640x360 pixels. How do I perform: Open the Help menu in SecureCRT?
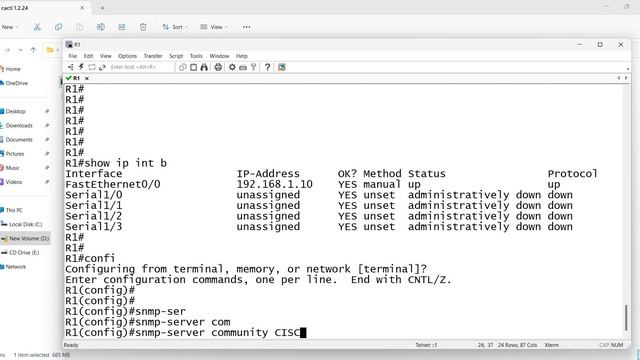coord(242,56)
